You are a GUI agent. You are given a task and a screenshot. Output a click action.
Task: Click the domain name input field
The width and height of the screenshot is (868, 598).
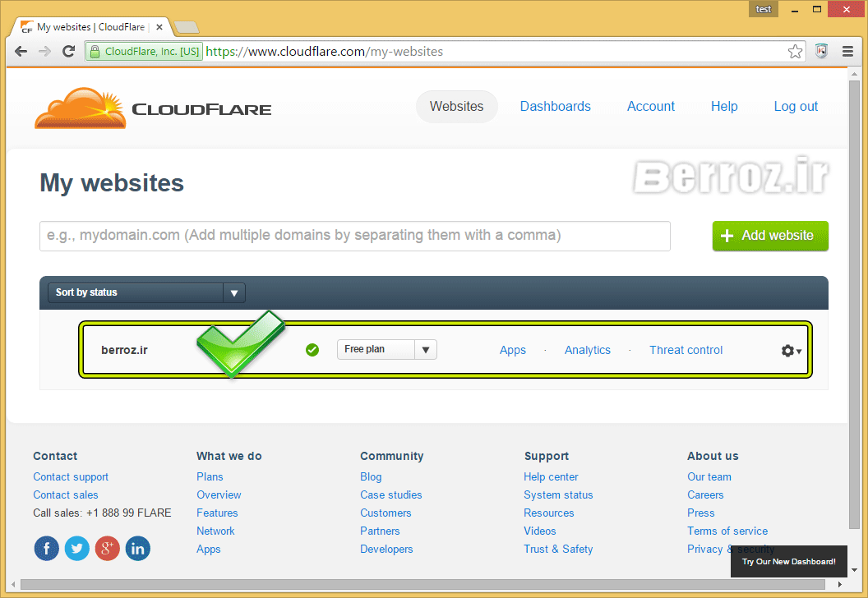tap(355, 236)
